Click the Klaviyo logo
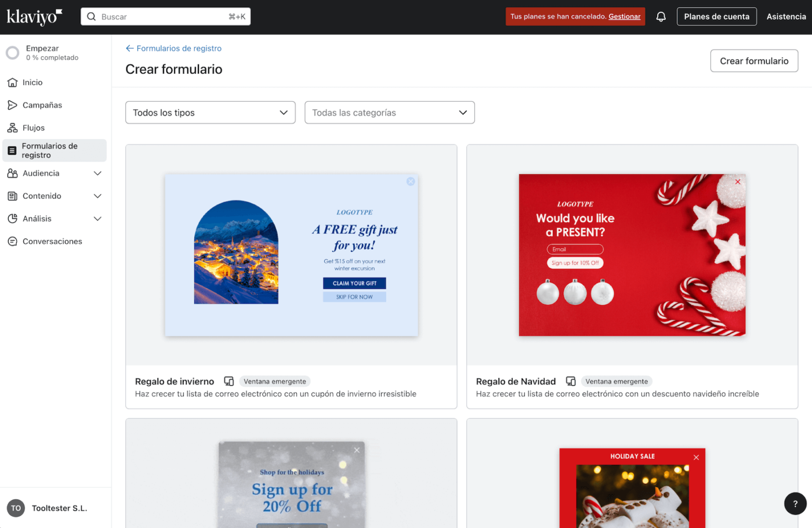Image resolution: width=812 pixels, height=528 pixels. 34,17
